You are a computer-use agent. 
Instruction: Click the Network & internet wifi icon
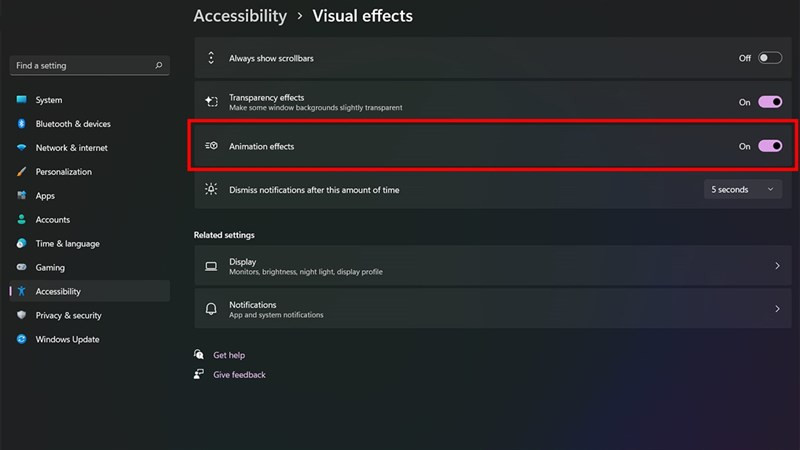pyautogui.click(x=21, y=148)
